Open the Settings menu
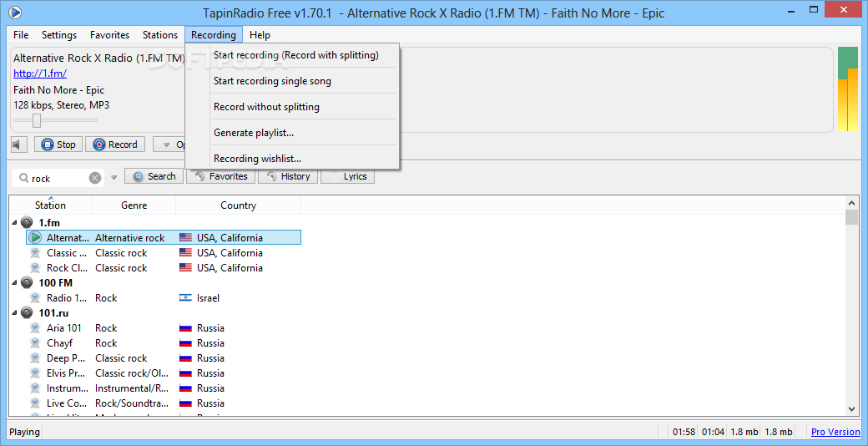This screenshot has height=446, width=868. (x=59, y=35)
